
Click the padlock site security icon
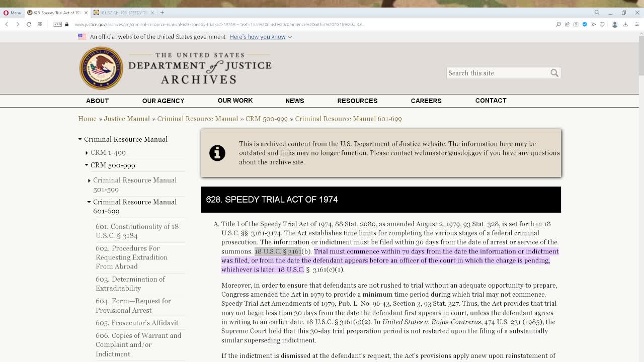(x=66, y=24)
